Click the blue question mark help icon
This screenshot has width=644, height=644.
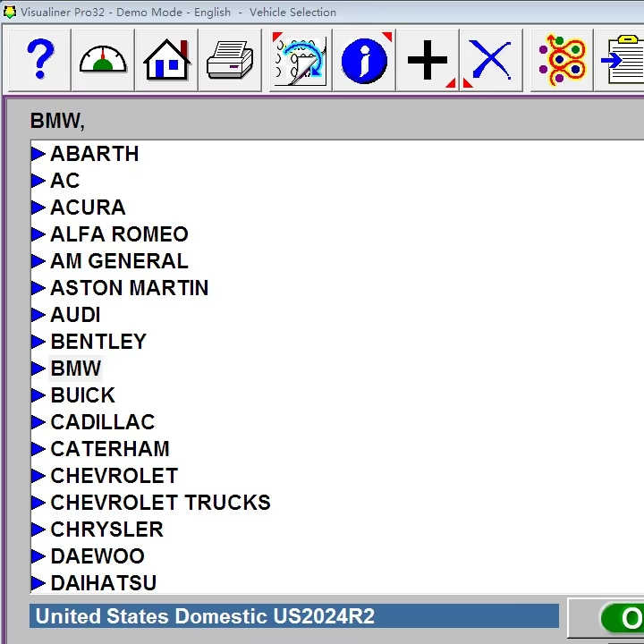pos(39,60)
